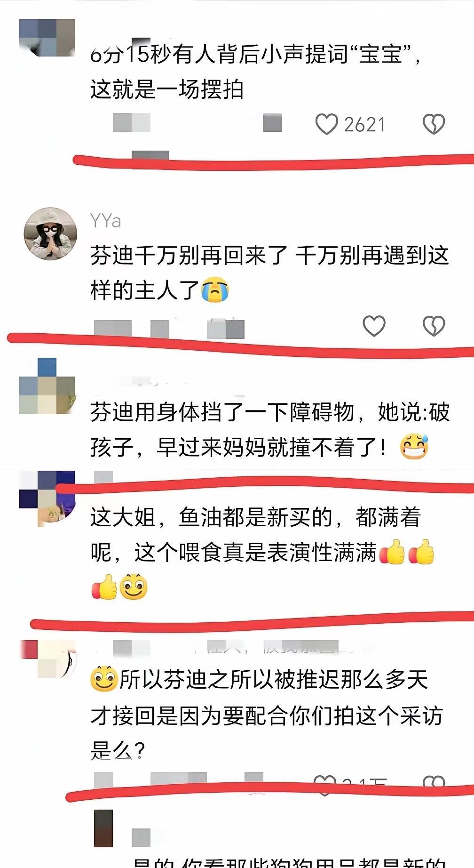The image size is (474, 868).
Task: Open blurred avatar of 摆拍 commenter
Action: (47, 38)
